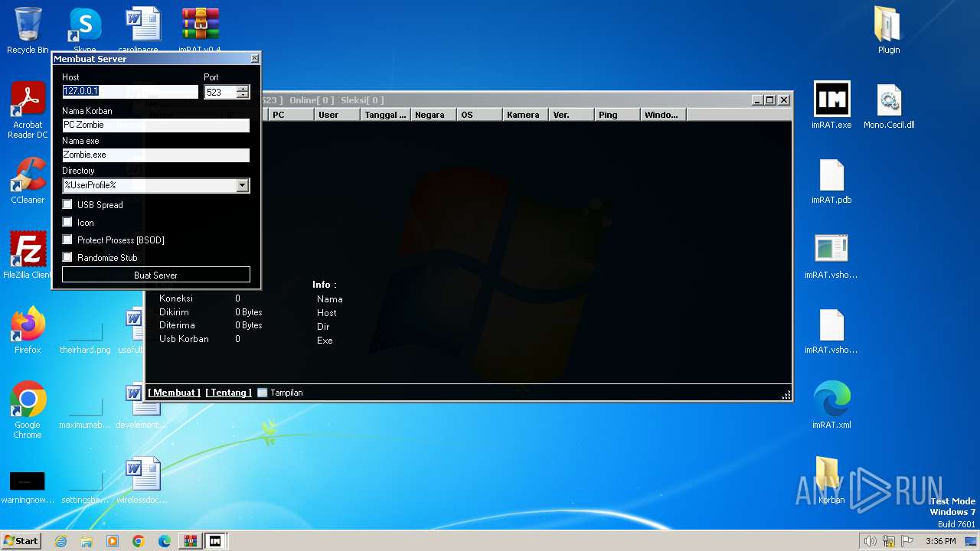The width and height of the screenshot is (980, 551).
Task: Click the Kamera column header
Action: 525,115
